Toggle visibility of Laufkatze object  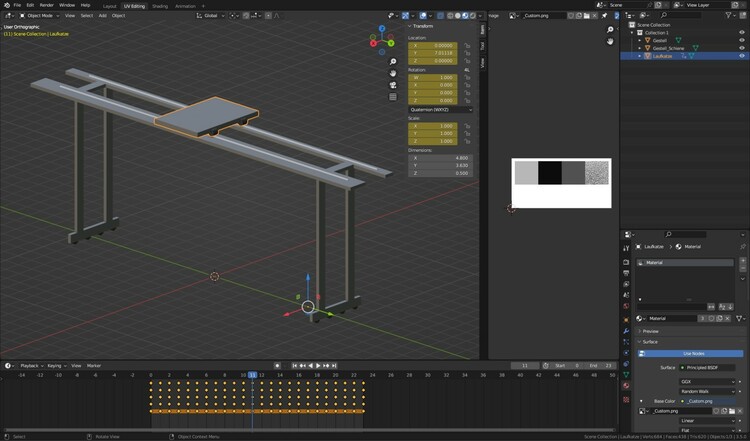click(741, 56)
